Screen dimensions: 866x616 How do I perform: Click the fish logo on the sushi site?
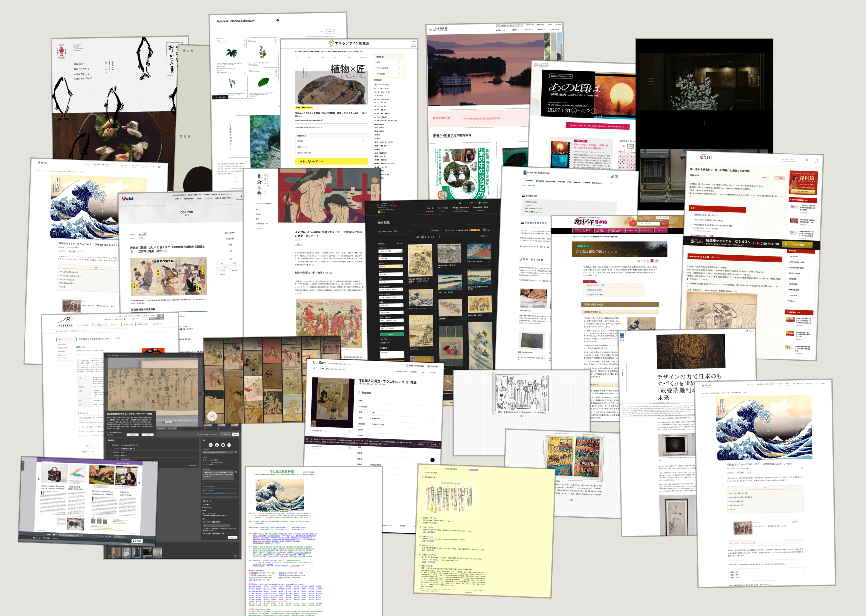point(62,51)
